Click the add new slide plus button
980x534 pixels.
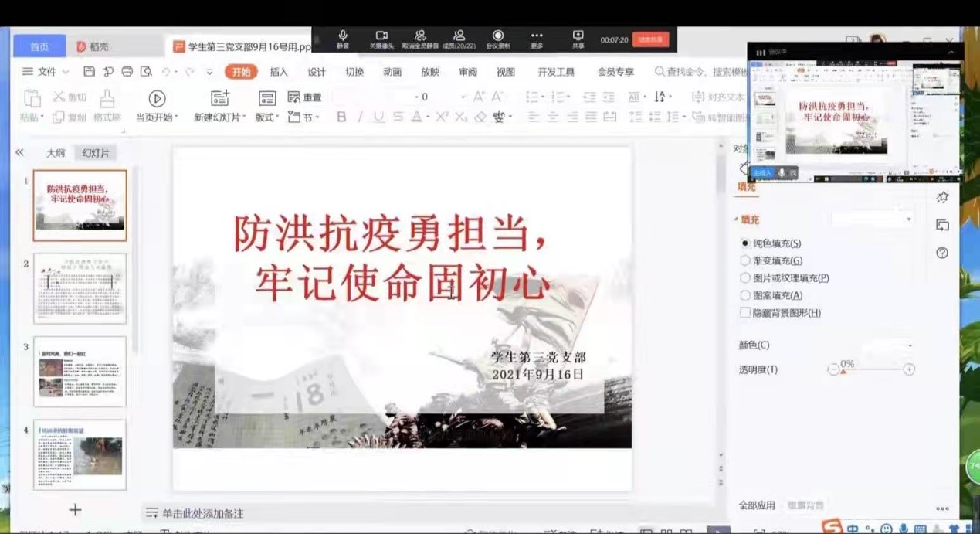[x=75, y=510]
